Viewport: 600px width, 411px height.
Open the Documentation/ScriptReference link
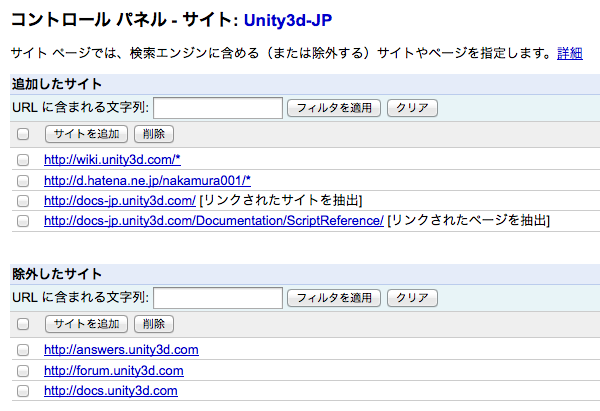pos(214,221)
